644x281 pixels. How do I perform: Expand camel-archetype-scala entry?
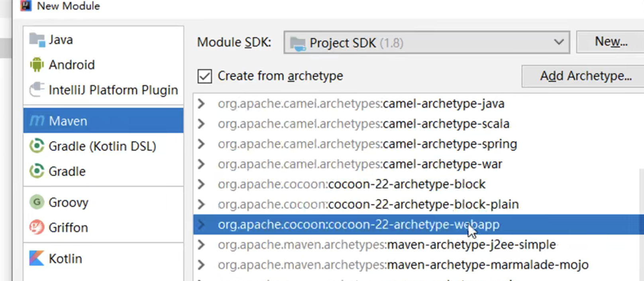(202, 124)
